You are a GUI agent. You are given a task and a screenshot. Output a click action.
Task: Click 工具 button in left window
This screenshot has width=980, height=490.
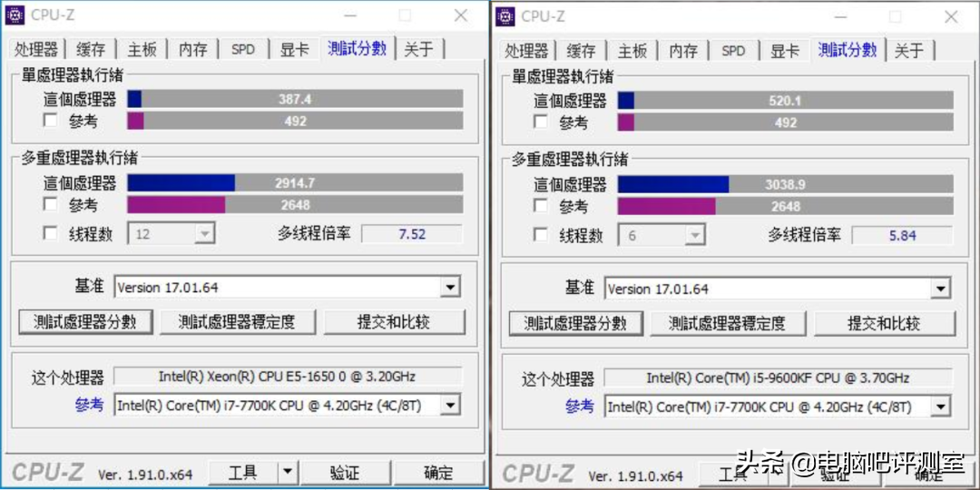tap(243, 473)
